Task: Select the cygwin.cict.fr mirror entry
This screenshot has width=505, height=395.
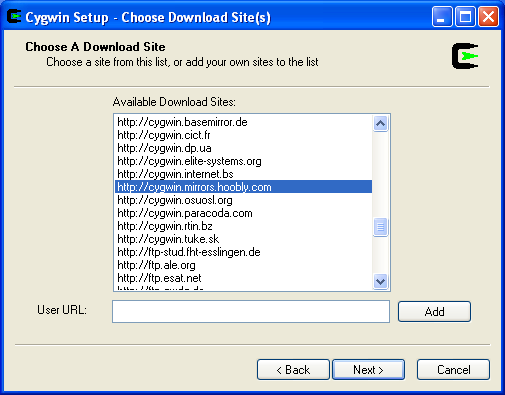Action: pyautogui.click(x=243, y=135)
